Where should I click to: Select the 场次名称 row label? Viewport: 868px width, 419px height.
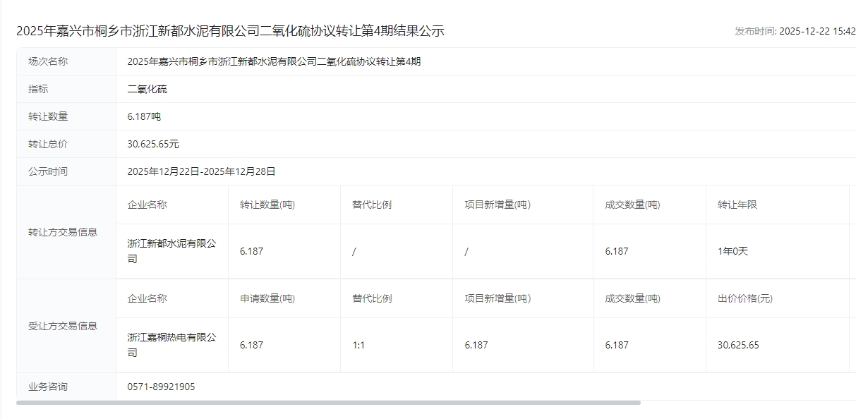[48, 61]
